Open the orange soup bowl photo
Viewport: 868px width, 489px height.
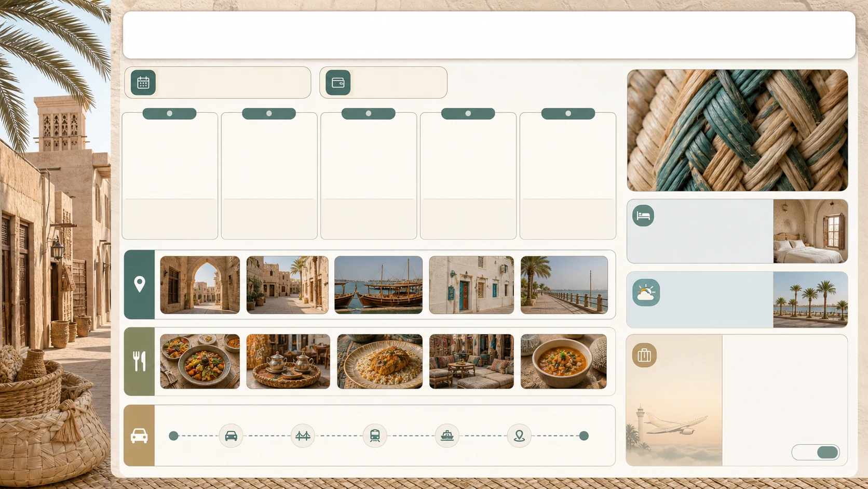[564, 361]
